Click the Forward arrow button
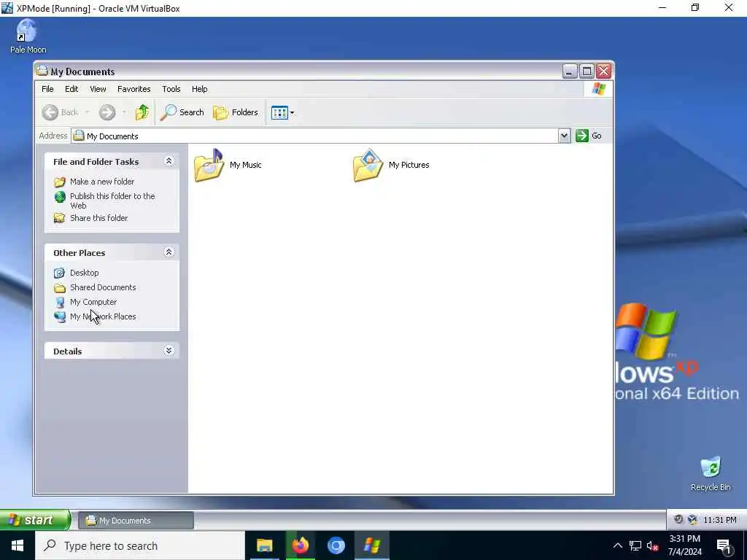Viewport: 747px width, 560px height. [x=107, y=112]
